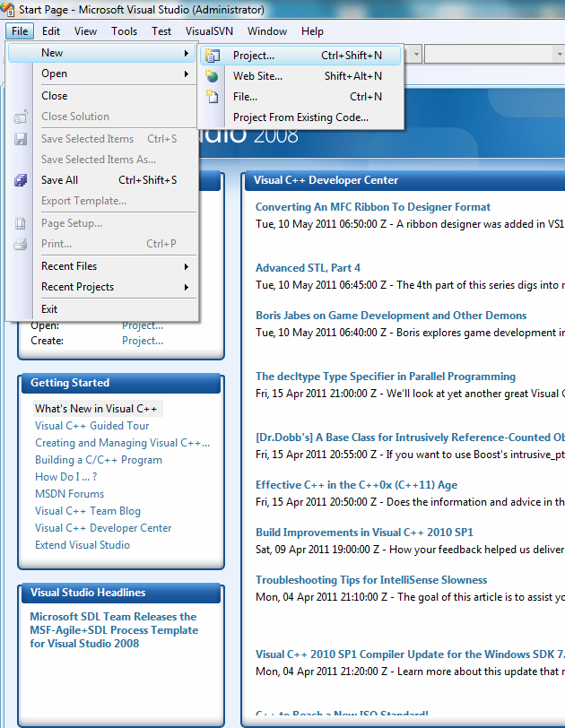Open Build Improvements in Visual C++ 2010 SP1

tap(364, 533)
